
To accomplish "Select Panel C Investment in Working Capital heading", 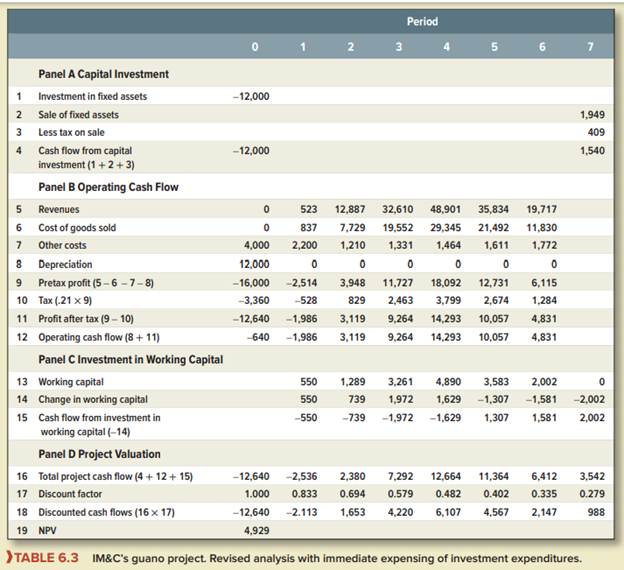I will point(130,359).
